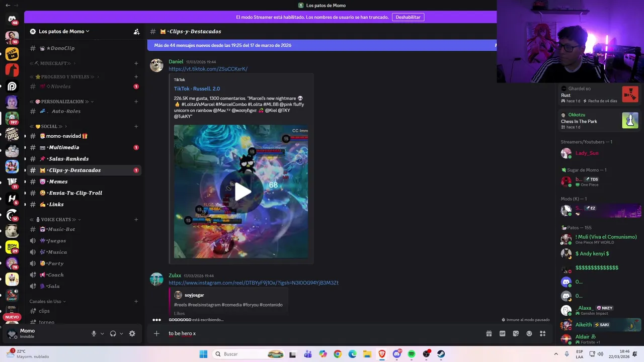Open the momo-navidad channel
This screenshot has height=362, width=644.
pyautogui.click(x=84, y=136)
